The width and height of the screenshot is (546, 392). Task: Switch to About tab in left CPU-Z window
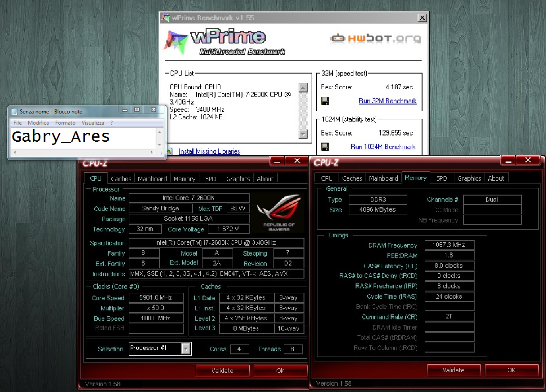pos(265,179)
